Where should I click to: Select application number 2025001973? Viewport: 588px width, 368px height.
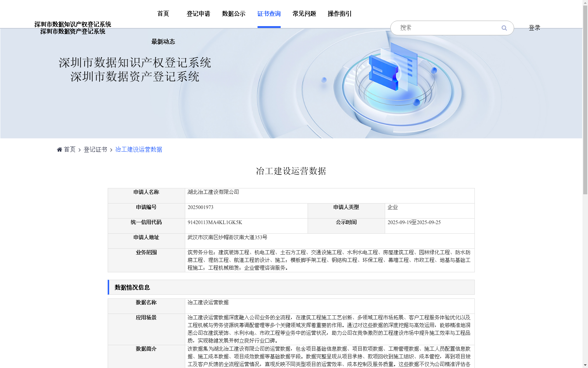pyautogui.click(x=200, y=207)
